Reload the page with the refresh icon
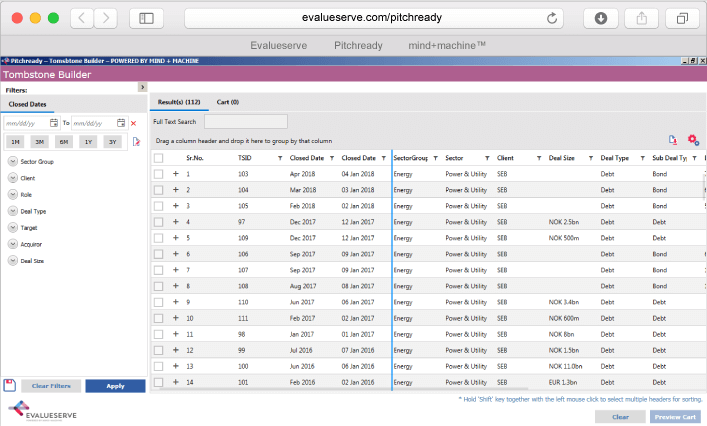This screenshot has width=707, height=426. coord(552,18)
